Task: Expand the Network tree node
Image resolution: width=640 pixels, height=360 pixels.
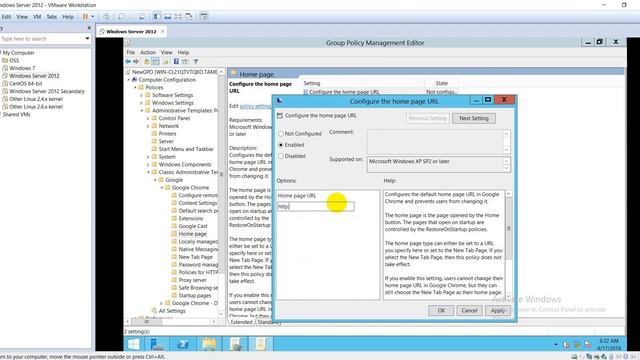Action: [148, 126]
